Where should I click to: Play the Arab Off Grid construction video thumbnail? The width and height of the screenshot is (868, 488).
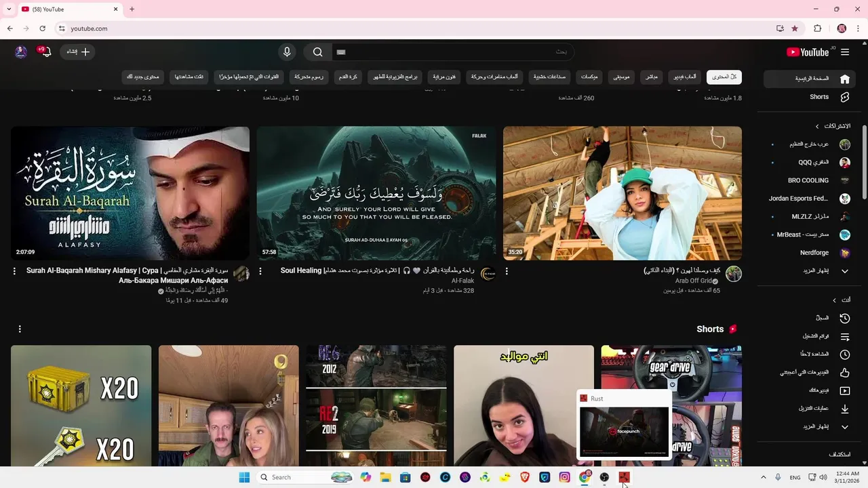point(623,193)
